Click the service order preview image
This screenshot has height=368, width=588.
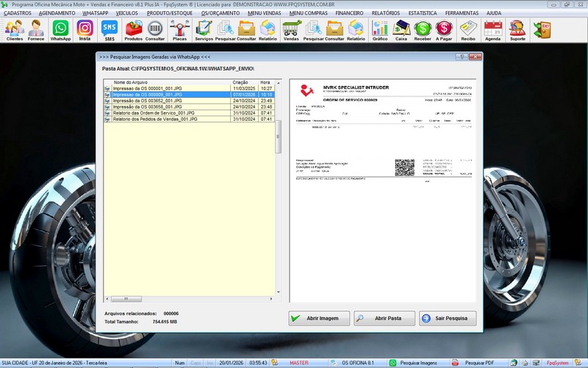[382, 191]
